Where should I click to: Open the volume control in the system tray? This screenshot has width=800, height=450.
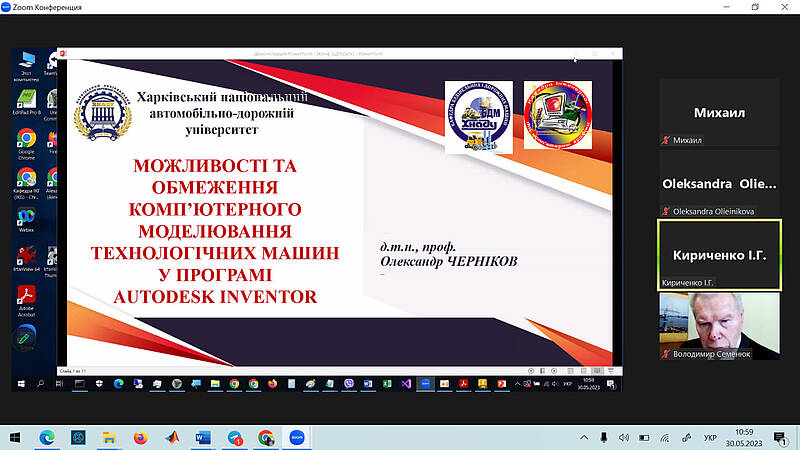[623, 437]
